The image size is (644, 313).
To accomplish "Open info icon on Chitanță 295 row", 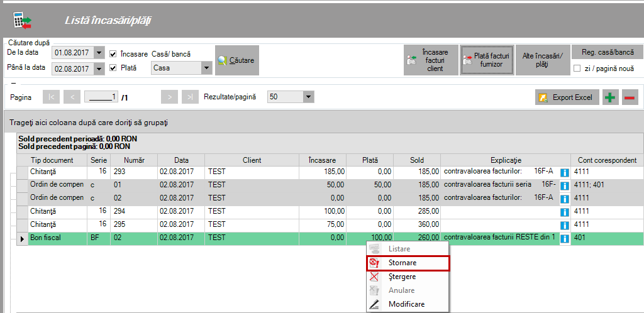I will [565, 225].
